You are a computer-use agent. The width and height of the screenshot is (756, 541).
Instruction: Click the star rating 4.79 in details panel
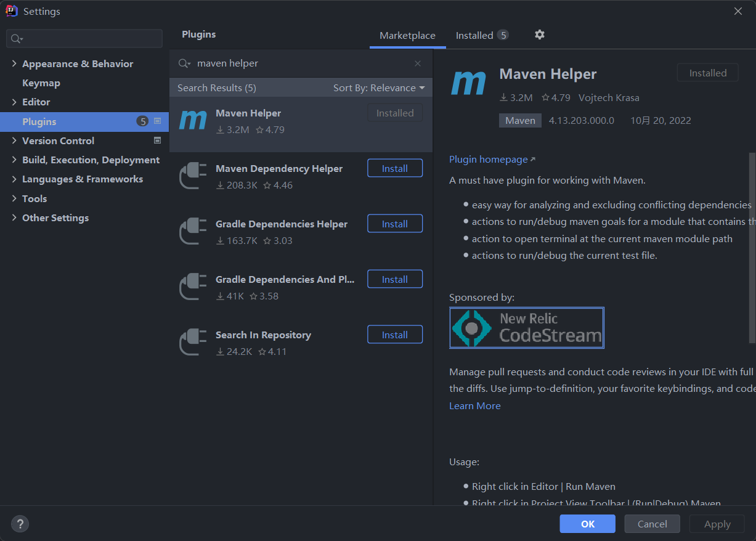pyautogui.click(x=556, y=97)
